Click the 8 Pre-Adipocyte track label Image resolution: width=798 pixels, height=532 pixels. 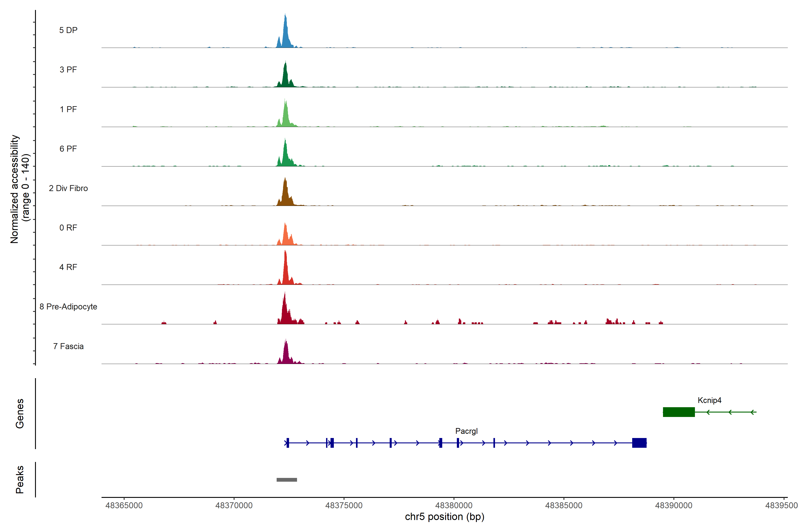tap(68, 307)
